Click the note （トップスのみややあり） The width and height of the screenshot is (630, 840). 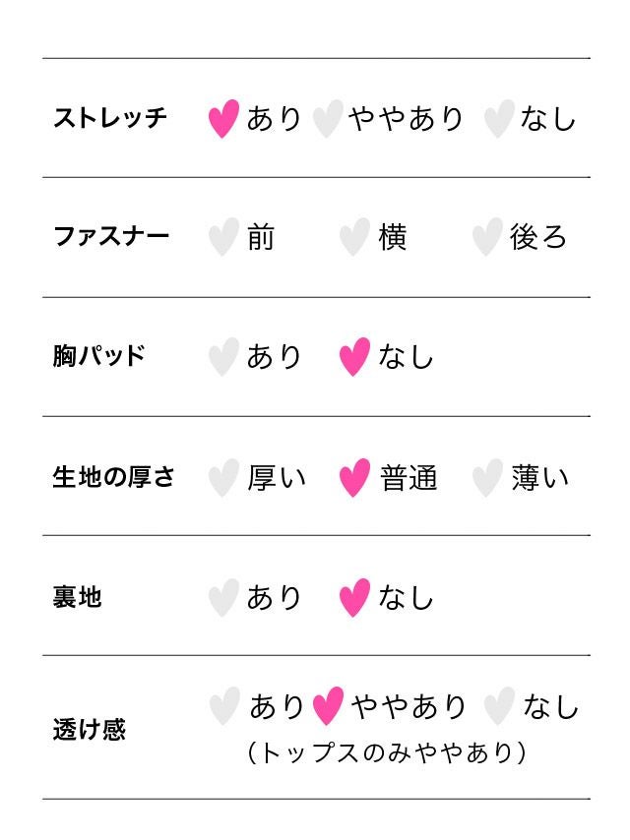386,753
